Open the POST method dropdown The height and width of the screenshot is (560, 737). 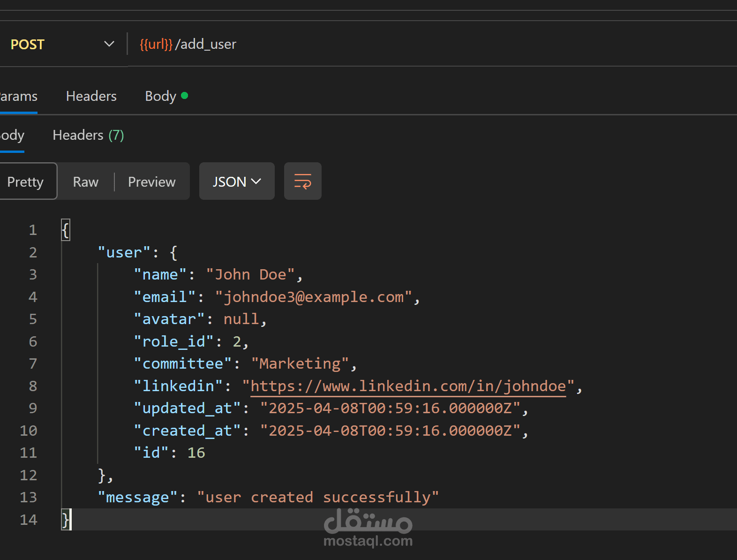109,44
